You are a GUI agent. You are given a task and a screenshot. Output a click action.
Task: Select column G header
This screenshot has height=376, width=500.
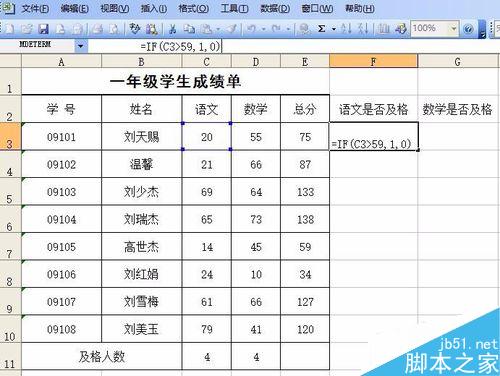[x=458, y=62]
